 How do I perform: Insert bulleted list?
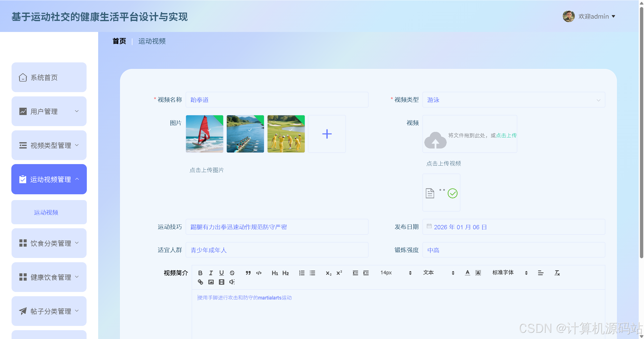click(x=312, y=273)
